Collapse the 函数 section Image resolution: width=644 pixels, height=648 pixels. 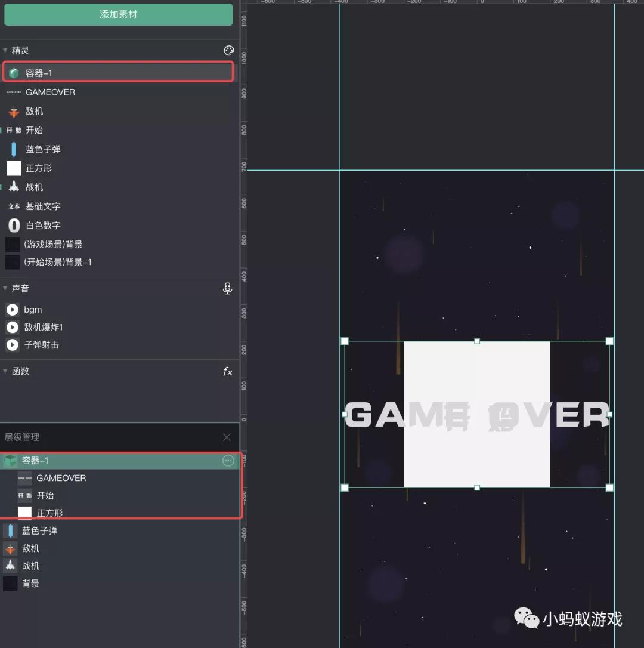coord(5,371)
